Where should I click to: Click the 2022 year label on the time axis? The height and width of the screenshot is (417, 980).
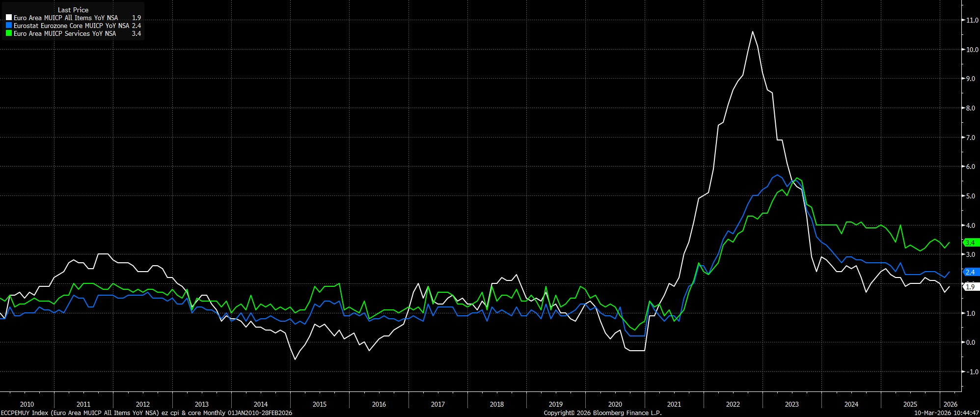[x=733, y=404]
